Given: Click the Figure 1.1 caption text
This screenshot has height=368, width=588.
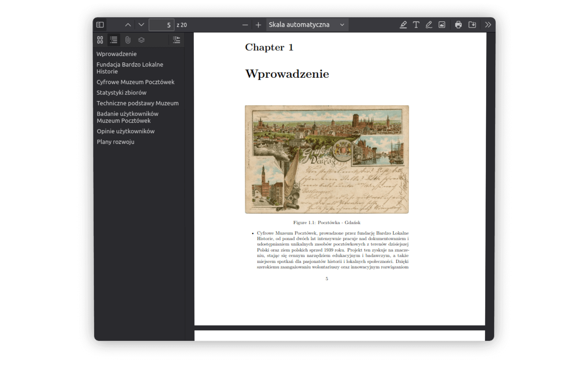Looking at the screenshot, I should click(327, 223).
